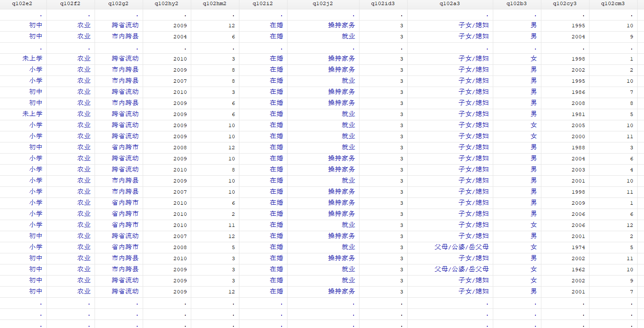The image size is (644, 328).
Task: Select the q102i2 column header
Action: 263,4
